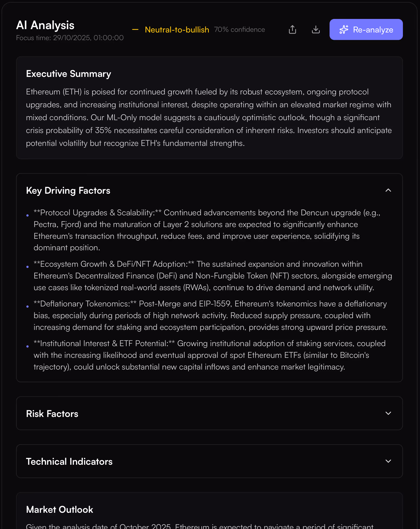Toggle the Neutral-to-bullish sentiment label
420x529 pixels.
pos(177,30)
